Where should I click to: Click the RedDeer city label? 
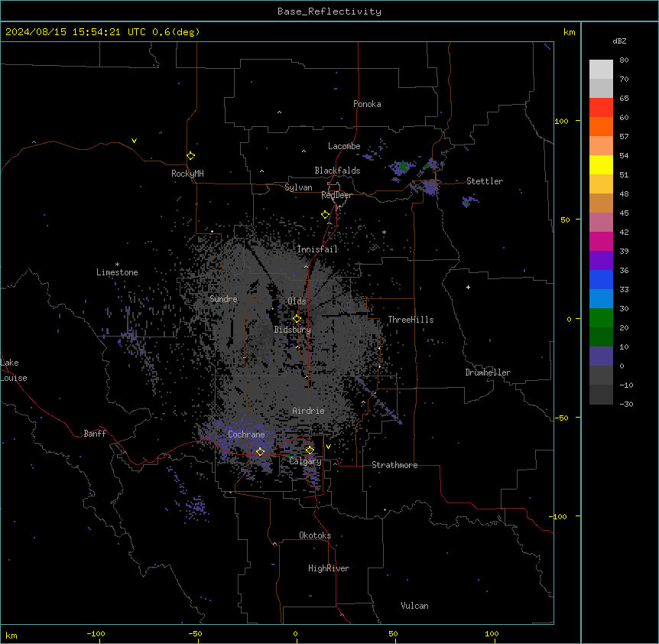(336, 195)
